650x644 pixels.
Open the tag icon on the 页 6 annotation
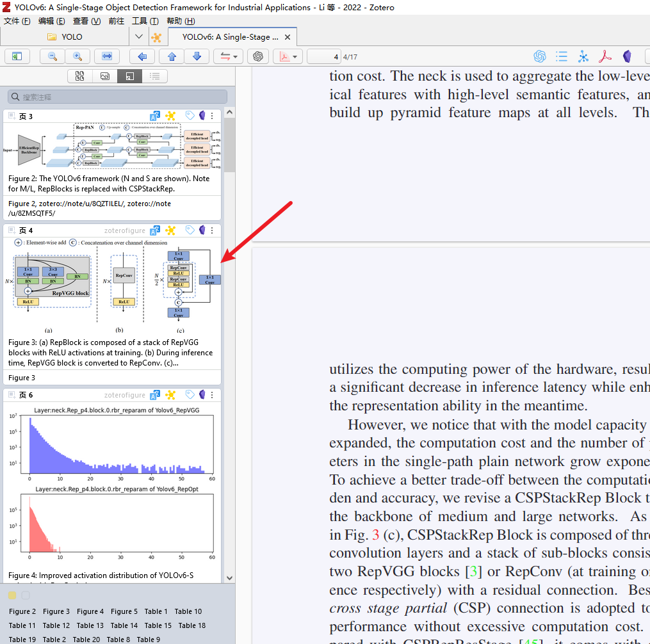pyautogui.click(x=190, y=394)
